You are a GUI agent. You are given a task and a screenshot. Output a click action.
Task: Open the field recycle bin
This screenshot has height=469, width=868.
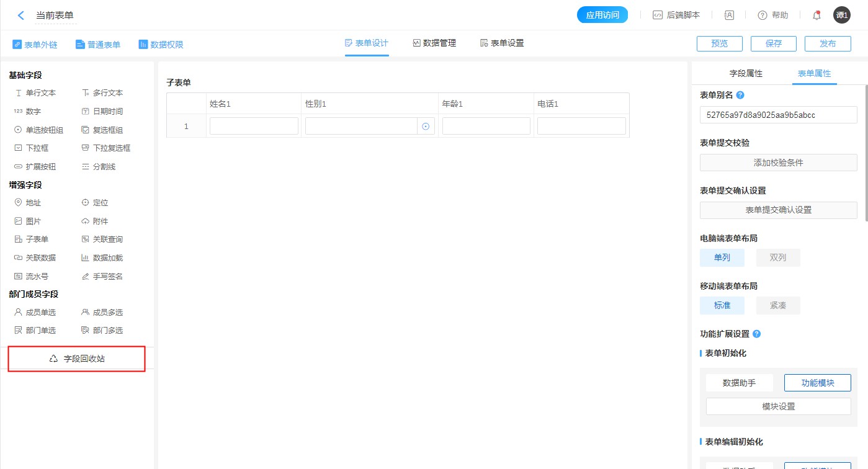pos(77,359)
